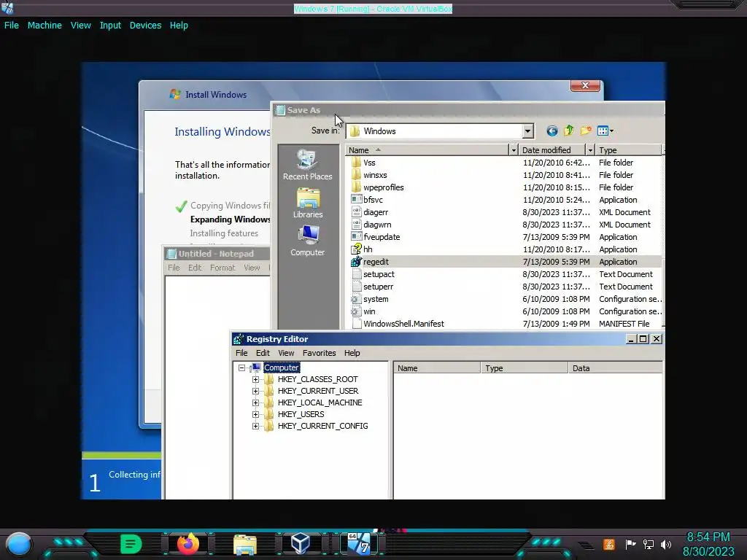Viewport: 747px width, 560px height.
Task: Expand HKEY_CURRENT_USER key
Action: (x=255, y=391)
